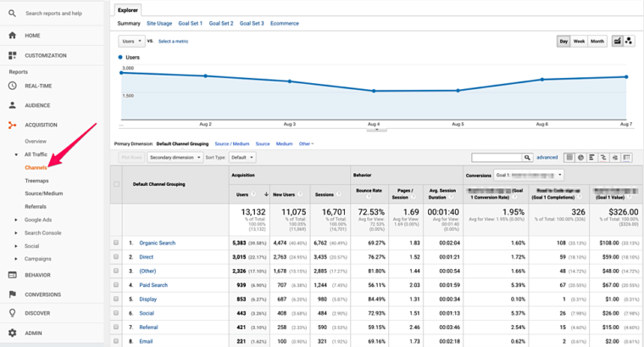Click the search magnifier in sidebar
Viewport: 644px width, 347px height.
pyautogui.click(x=13, y=14)
